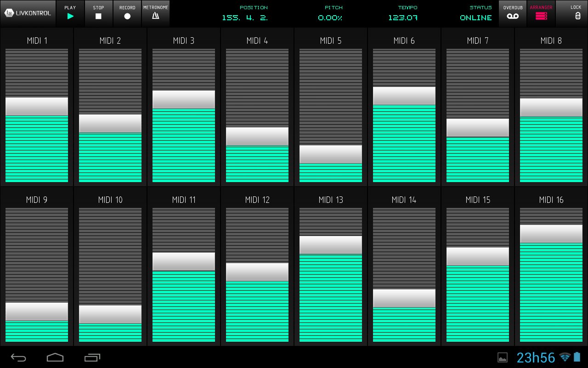588x368 pixels.
Task: Open the screenshot notification icon
Action: [503, 357]
